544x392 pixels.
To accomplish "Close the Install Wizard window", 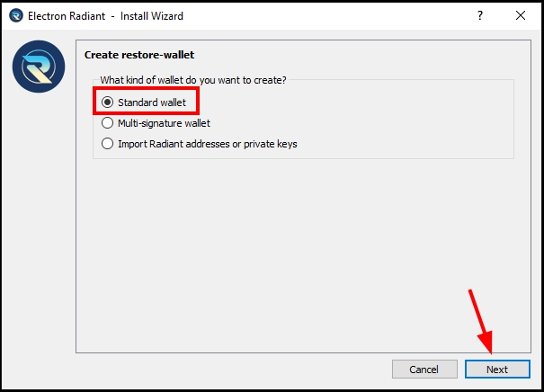I will [519, 16].
